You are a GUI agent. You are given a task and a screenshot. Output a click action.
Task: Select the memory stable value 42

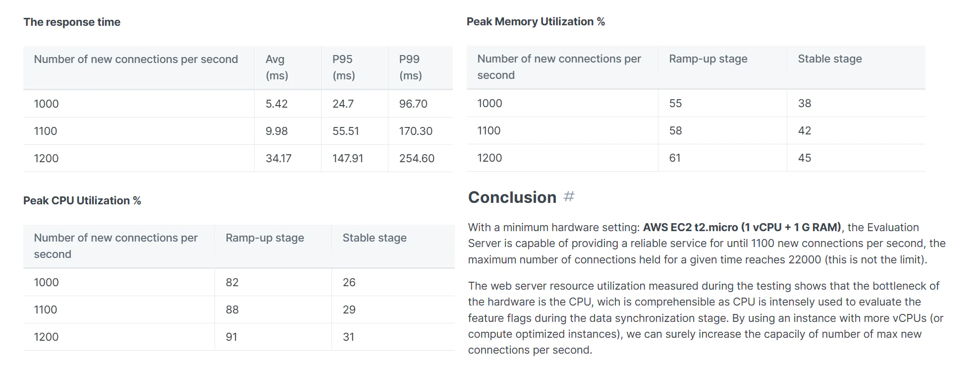click(x=856, y=130)
